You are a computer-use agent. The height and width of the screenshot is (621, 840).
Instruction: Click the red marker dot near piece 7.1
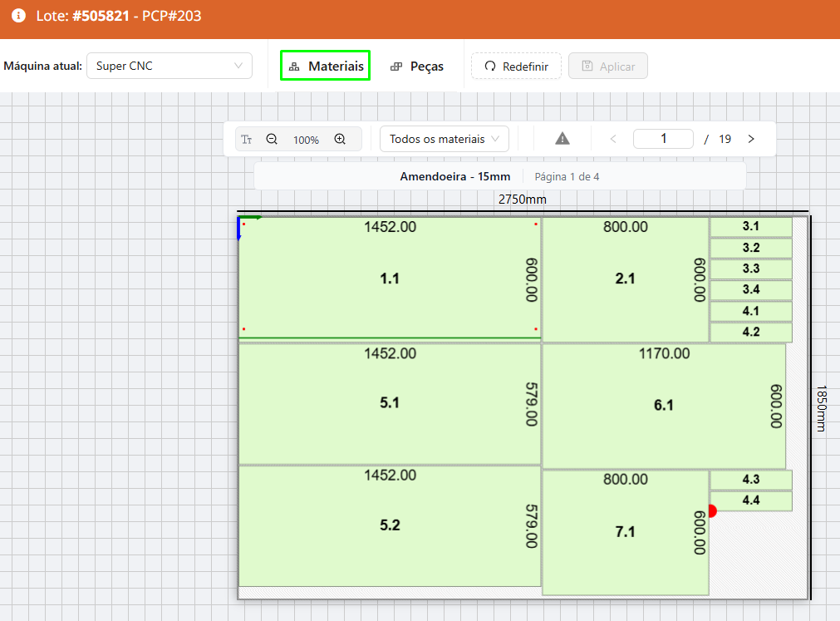(x=712, y=511)
